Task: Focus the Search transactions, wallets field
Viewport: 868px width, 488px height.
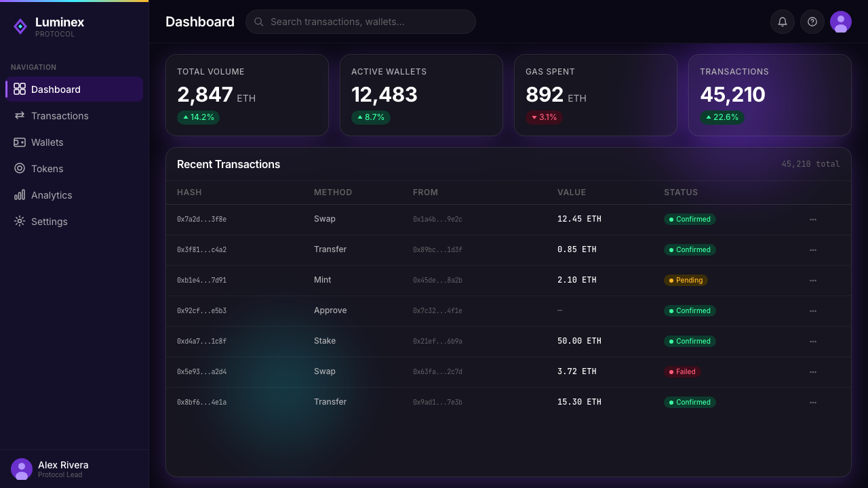Action: 361,22
